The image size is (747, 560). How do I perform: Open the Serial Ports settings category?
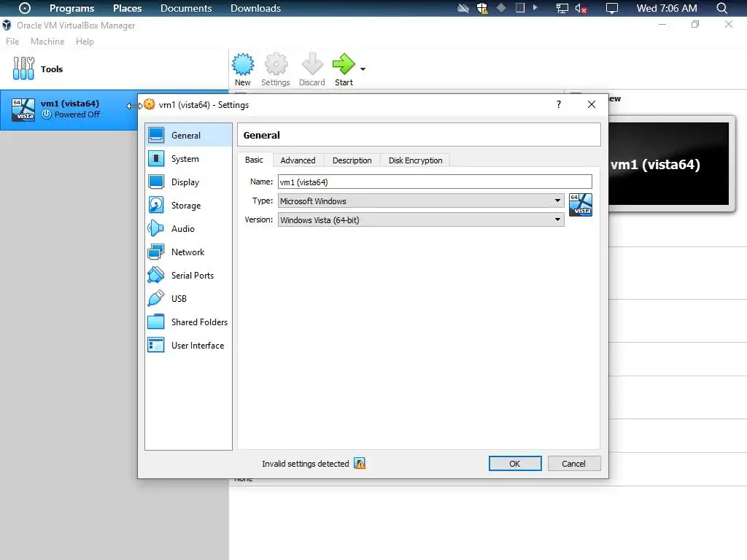(x=188, y=275)
